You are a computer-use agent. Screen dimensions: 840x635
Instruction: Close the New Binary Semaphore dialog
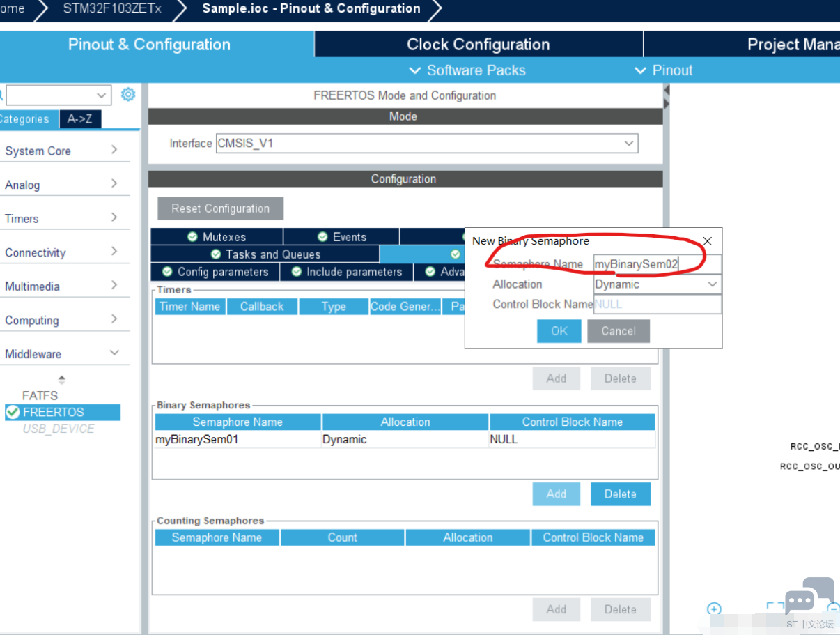707,241
